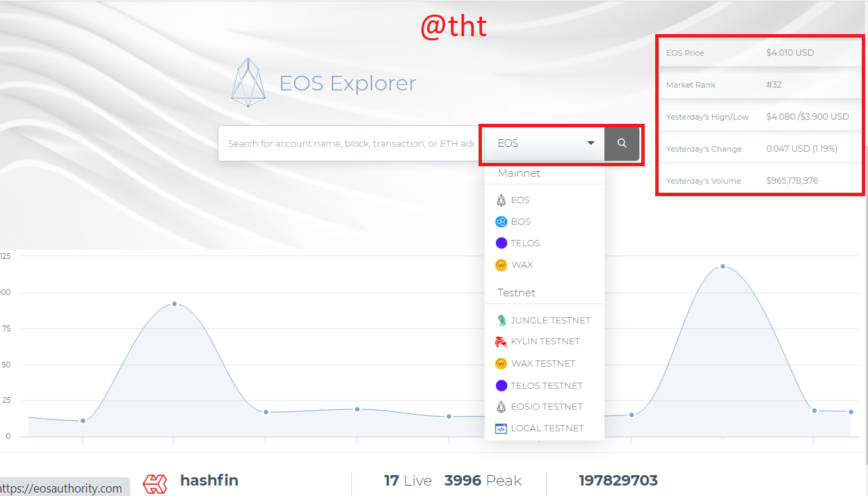Click the '$4.010 USD' EOS price value
The height and width of the screenshot is (496, 868).
(790, 53)
